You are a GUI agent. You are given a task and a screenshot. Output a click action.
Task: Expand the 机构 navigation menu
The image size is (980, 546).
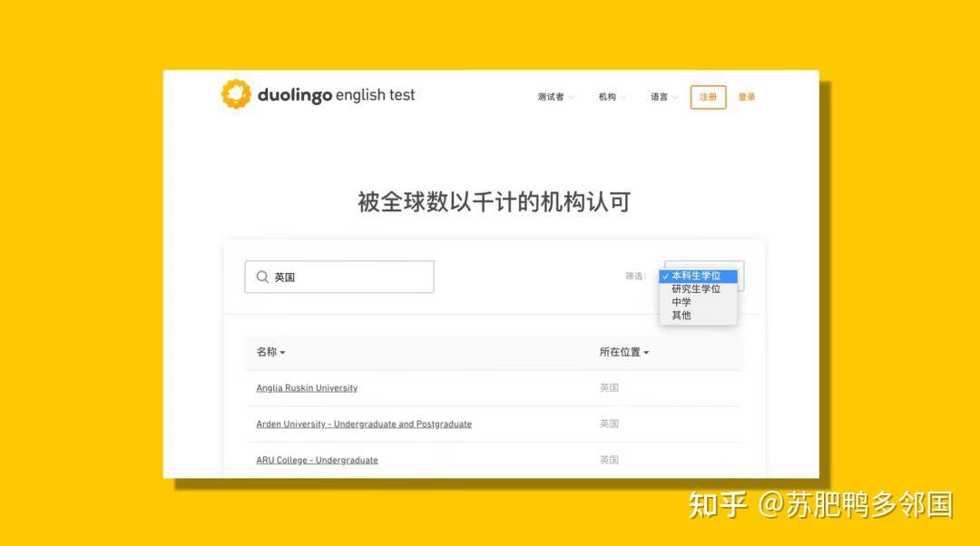click(x=612, y=97)
